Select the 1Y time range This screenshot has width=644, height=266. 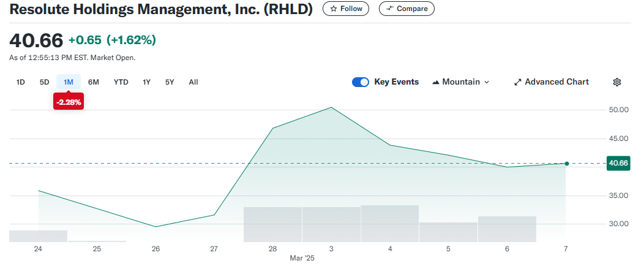[147, 82]
